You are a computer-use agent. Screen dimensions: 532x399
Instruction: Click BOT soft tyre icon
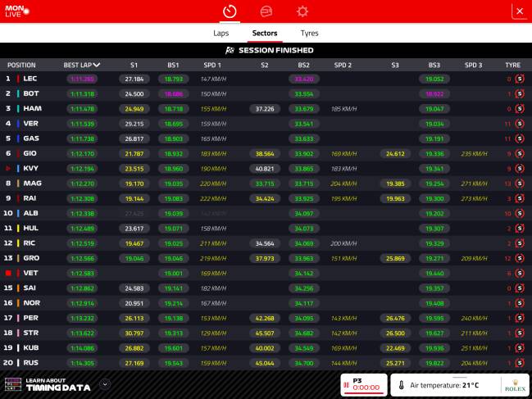point(520,94)
